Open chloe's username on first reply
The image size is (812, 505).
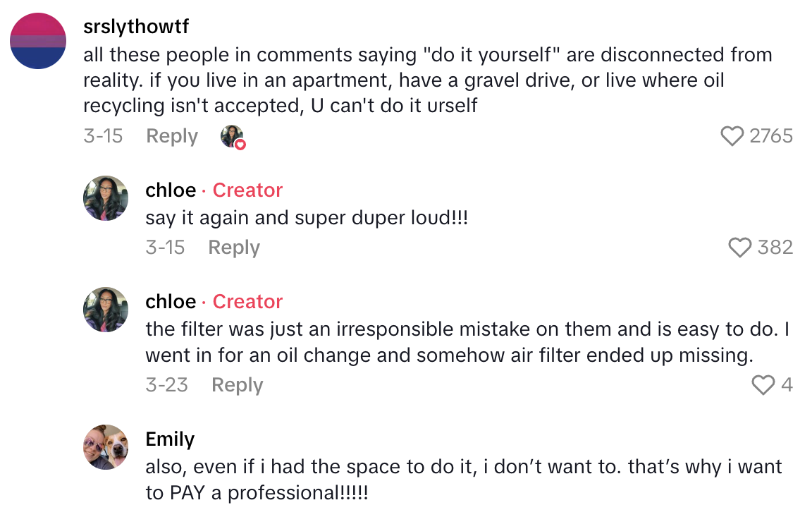pos(171,190)
